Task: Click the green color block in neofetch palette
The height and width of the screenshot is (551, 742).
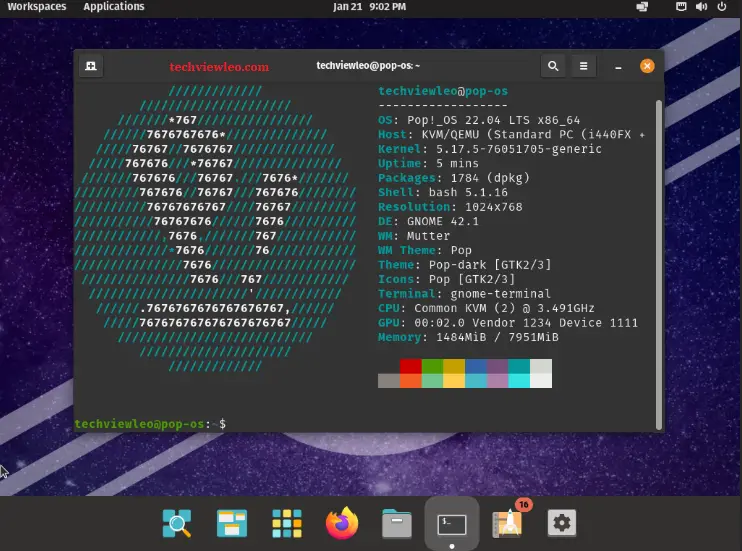Action: tap(433, 366)
